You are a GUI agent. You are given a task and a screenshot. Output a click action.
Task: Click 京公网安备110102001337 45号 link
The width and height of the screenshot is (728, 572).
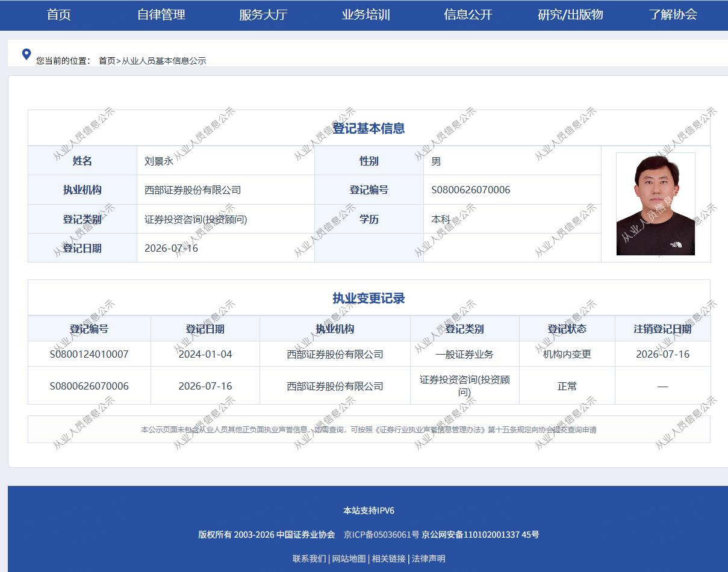[x=480, y=535]
